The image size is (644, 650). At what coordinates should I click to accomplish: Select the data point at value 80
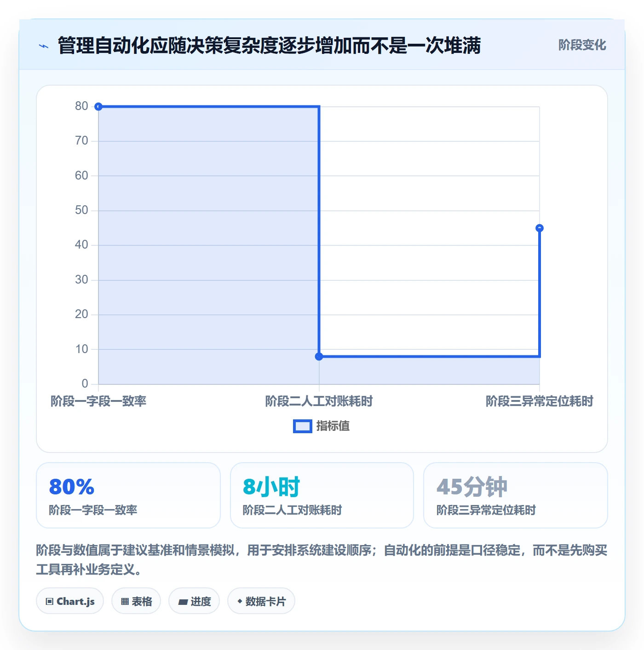[98, 107]
